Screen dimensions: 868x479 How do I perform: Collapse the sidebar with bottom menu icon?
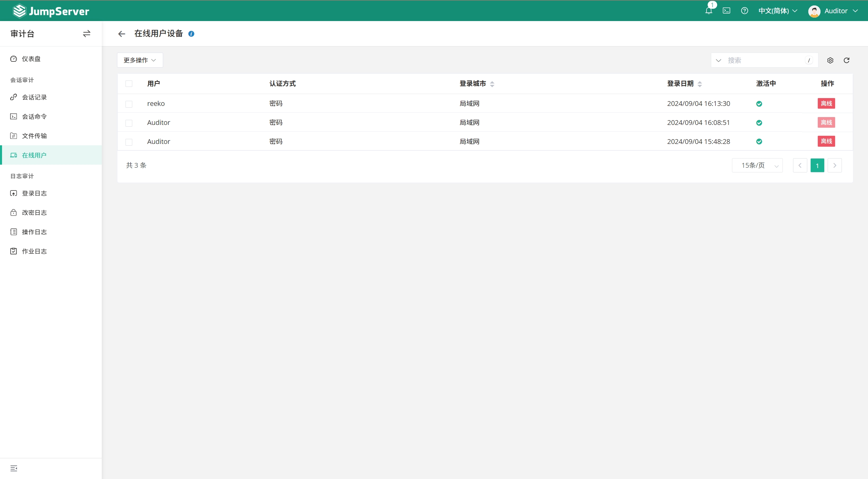point(14,468)
